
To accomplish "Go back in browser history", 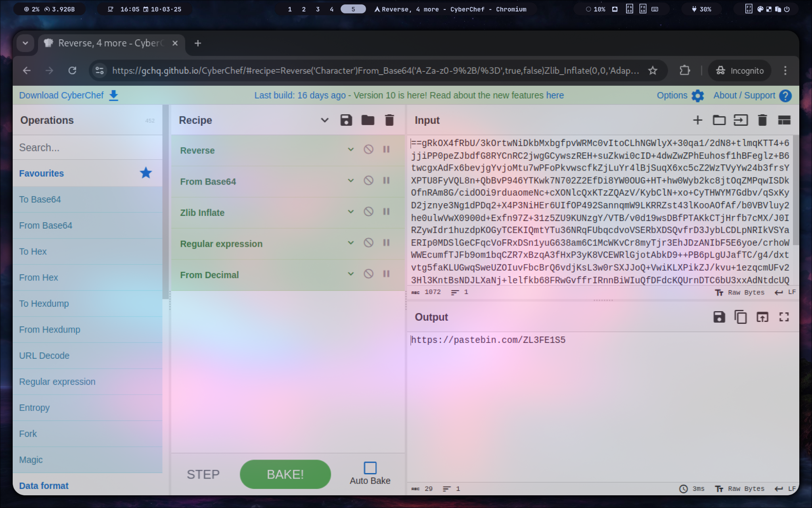I will 27,71.
